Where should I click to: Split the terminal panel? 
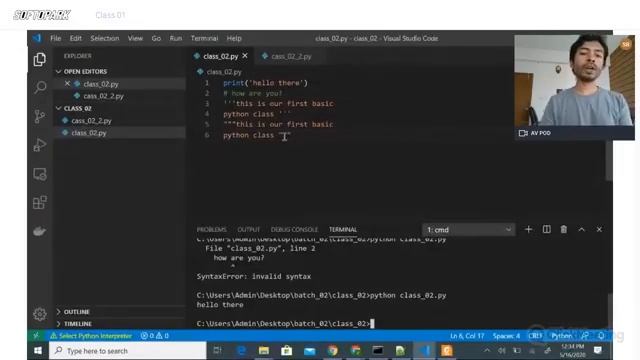coord(546,229)
